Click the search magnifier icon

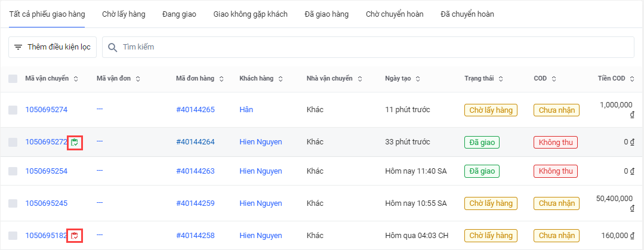tap(112, 47)
